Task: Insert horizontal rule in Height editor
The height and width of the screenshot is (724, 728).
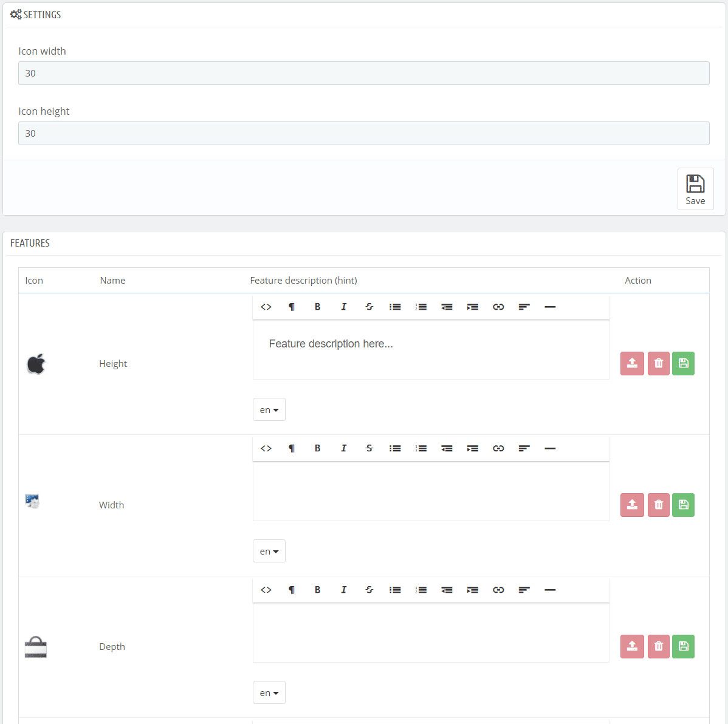Action: click(x=550, y=307)
